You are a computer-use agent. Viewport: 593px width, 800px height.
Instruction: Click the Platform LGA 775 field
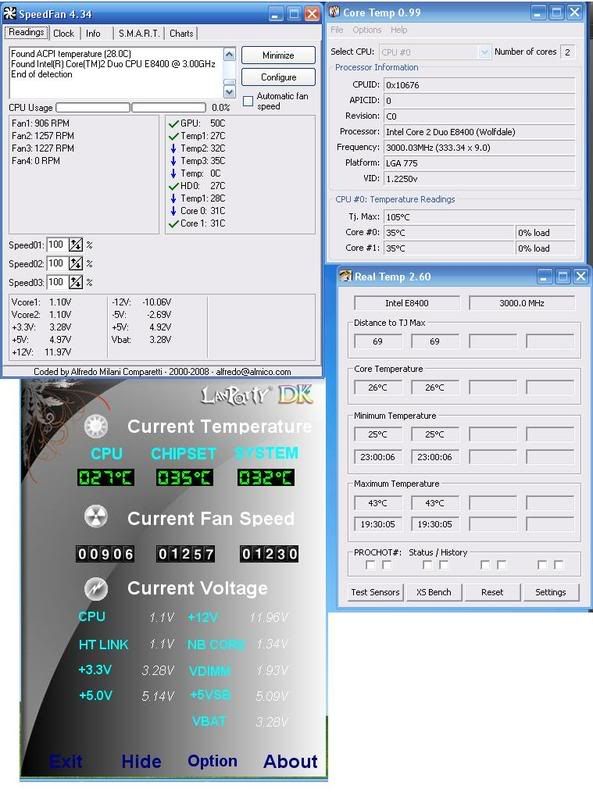click(479, 163)
